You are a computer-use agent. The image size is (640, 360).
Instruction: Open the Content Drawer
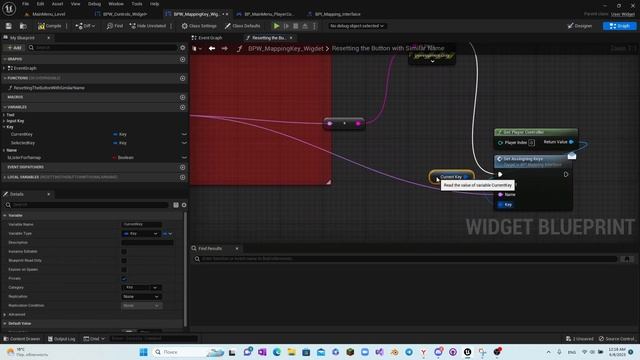click(21, 339)
